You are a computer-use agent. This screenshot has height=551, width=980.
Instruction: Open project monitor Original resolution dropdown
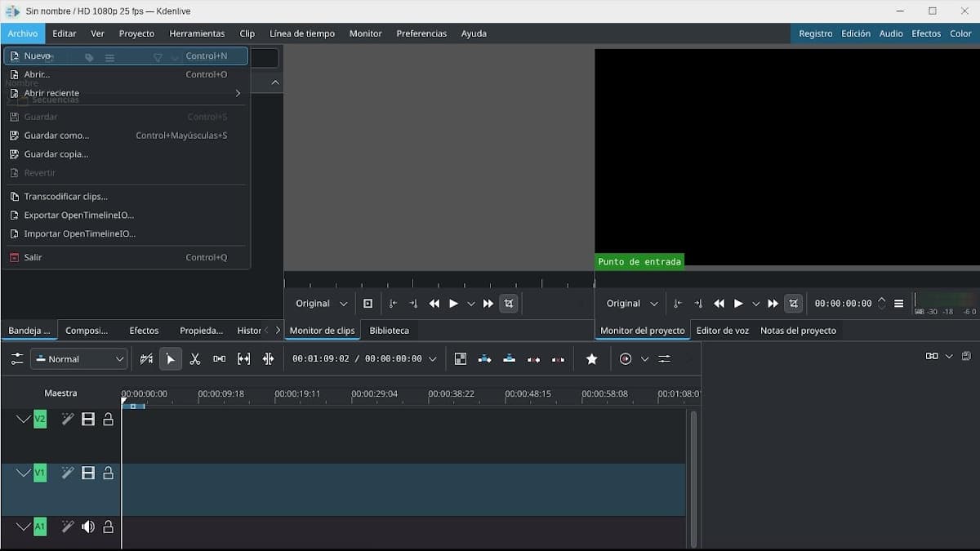tap(632, 304)
